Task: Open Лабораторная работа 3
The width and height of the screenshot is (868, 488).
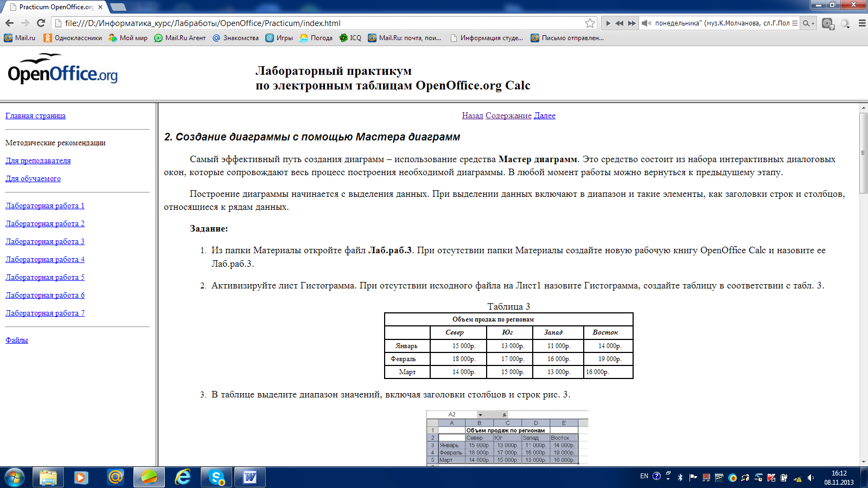Action: 45,241
